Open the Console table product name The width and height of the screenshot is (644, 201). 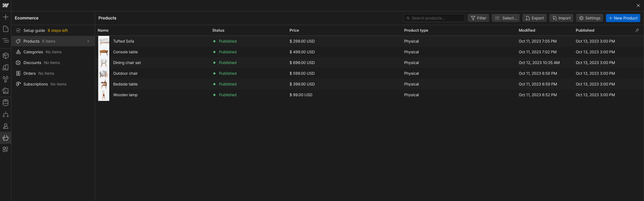125,52
